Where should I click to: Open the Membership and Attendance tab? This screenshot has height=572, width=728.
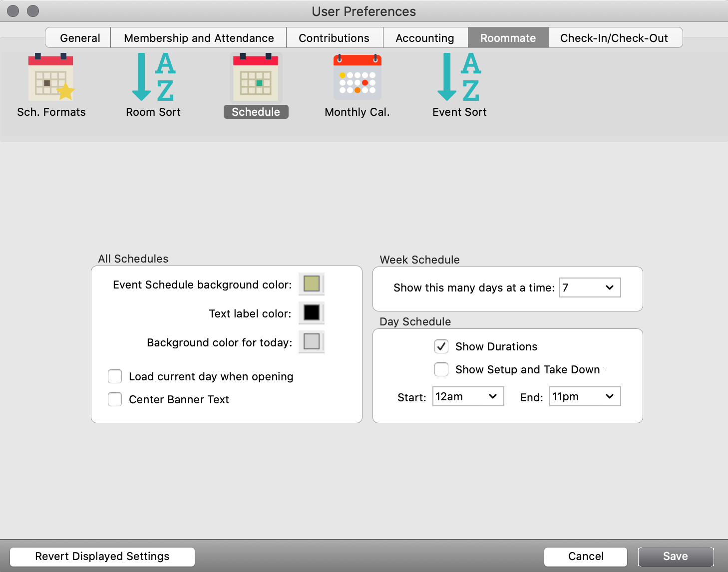[199, 38]
